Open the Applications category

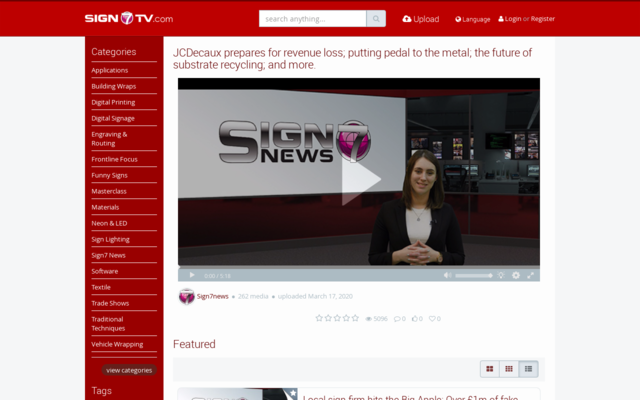click(110, 70)
